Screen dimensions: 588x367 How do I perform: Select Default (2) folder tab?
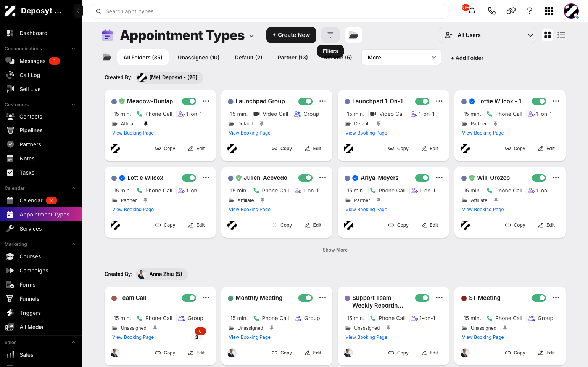tap(248, 58)
